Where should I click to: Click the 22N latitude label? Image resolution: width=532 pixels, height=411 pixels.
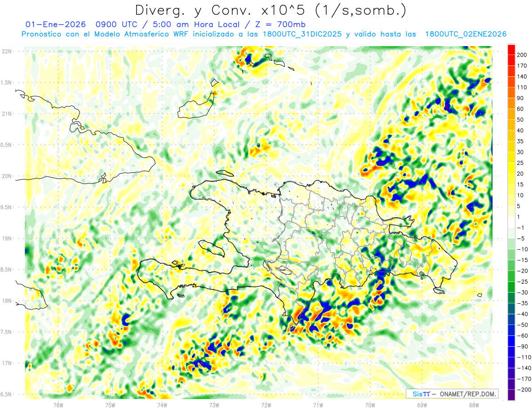pos(7,51)
